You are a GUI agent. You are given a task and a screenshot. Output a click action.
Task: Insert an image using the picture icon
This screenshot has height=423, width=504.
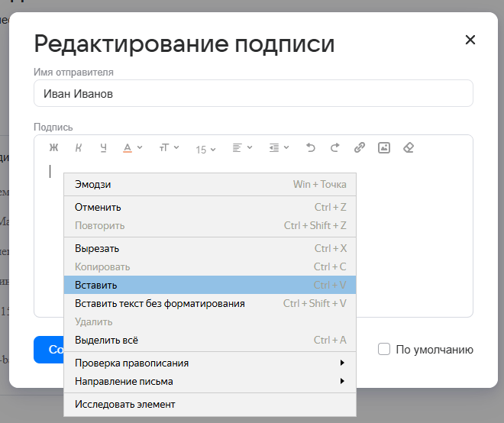coord(383,148)
